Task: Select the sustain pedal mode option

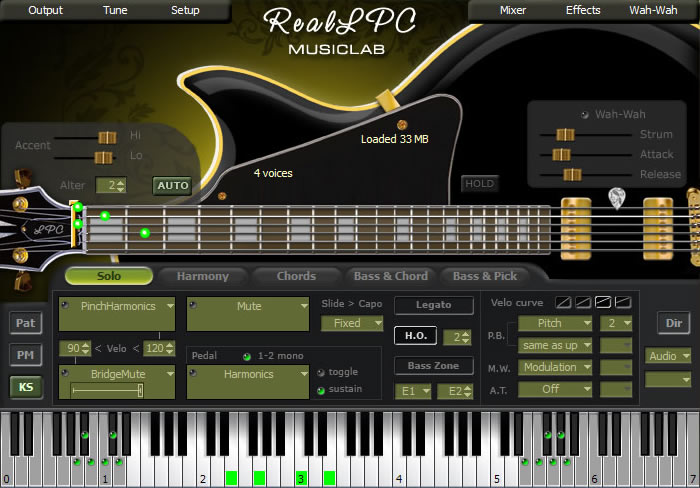Action: [x=321, y=391]
